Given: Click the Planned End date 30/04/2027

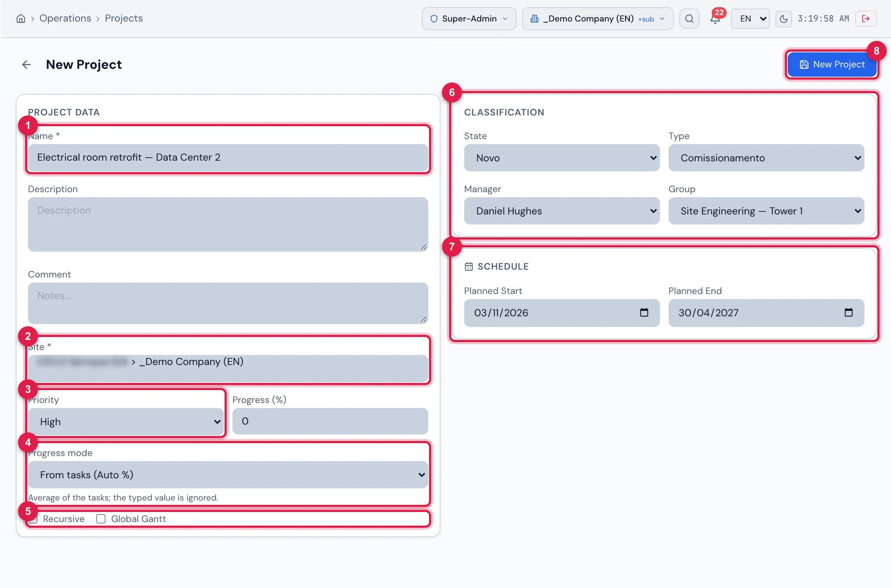Looking at the screenshot, I should tap(708, 312).
